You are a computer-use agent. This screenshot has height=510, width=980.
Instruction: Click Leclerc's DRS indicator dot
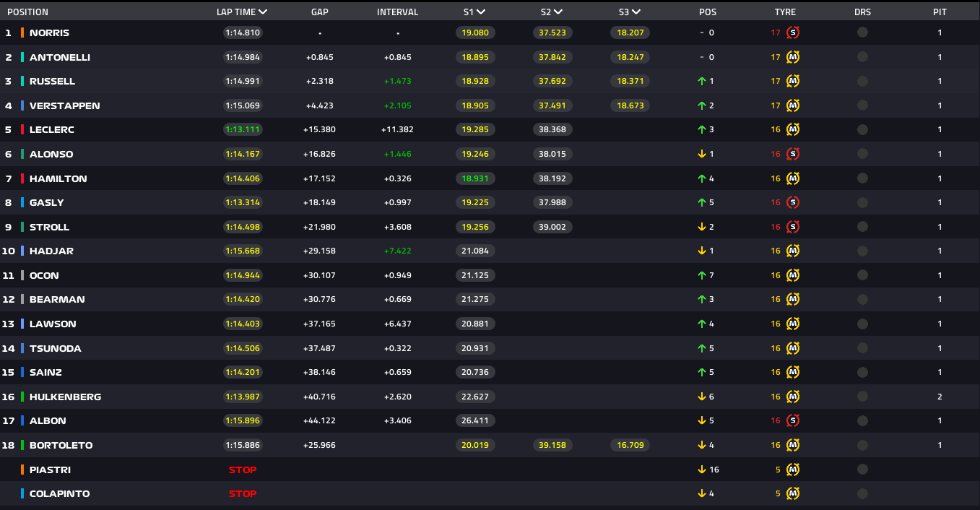862,130
